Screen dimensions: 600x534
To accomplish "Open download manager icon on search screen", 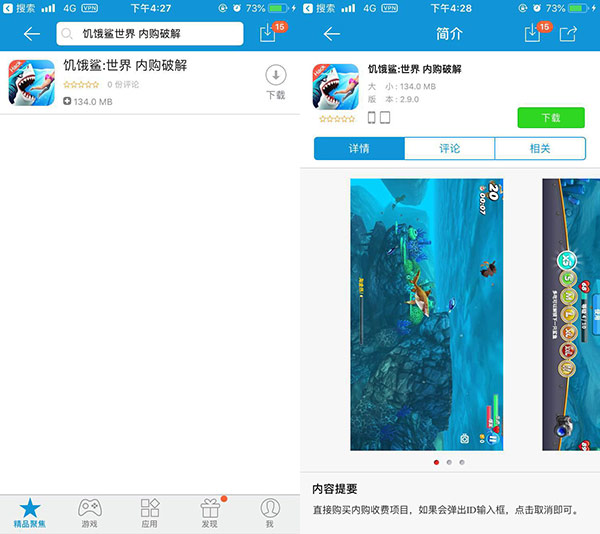I will 267,33.
